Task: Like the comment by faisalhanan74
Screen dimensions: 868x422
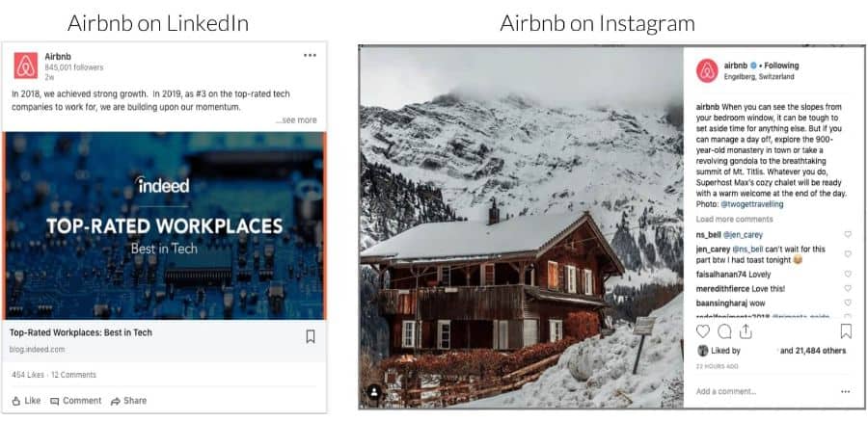Action: pos(848,274)
